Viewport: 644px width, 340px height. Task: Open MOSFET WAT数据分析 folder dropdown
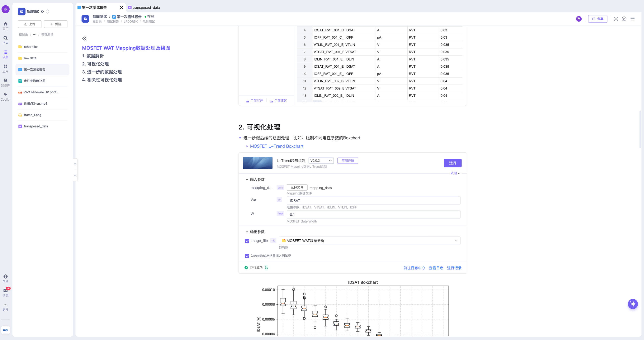pyautogui.click(x=369, y=241)
